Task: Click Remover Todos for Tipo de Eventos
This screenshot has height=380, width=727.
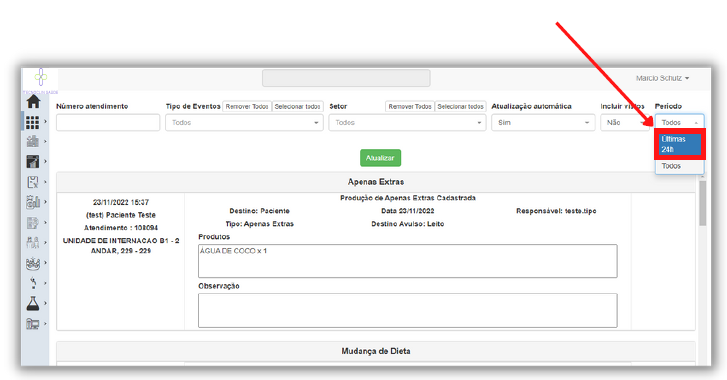Action: [x=247, y=107]
